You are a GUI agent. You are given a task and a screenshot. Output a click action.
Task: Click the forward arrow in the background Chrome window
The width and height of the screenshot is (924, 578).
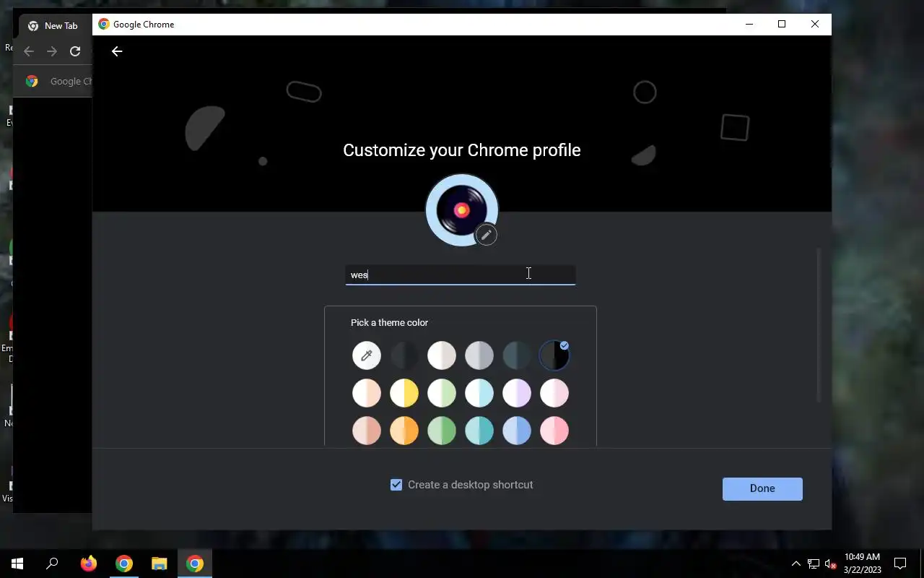point(52,51)
